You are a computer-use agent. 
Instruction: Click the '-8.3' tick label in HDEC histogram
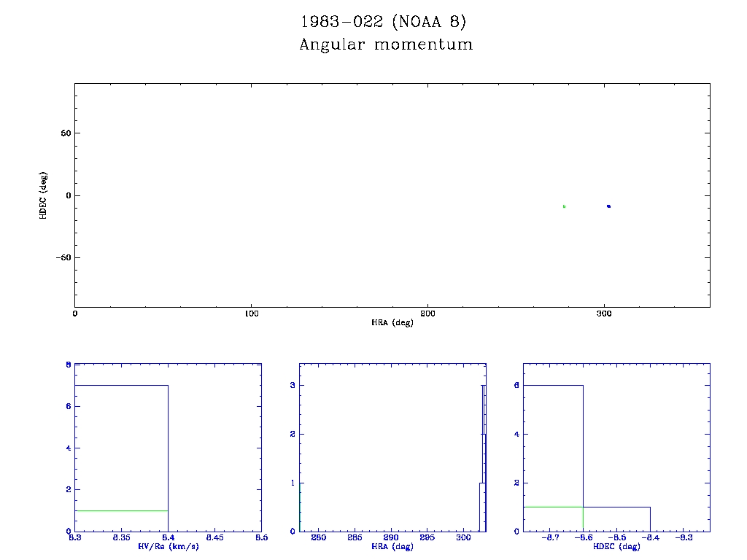coord(684,537)
